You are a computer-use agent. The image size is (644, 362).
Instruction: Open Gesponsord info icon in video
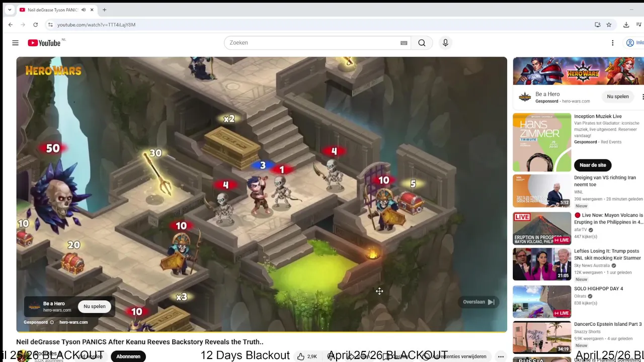pos(52,322)
